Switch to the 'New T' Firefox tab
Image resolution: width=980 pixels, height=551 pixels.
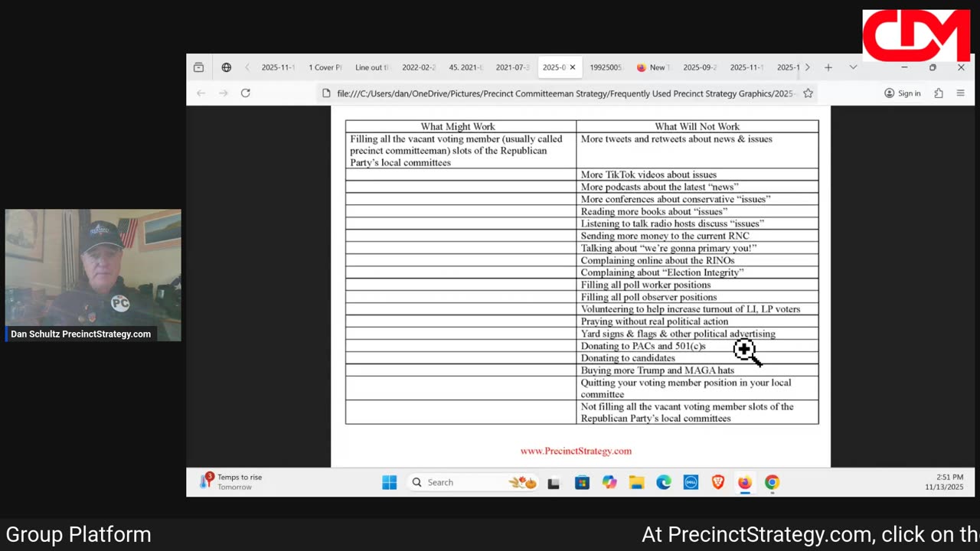[653, 67]
